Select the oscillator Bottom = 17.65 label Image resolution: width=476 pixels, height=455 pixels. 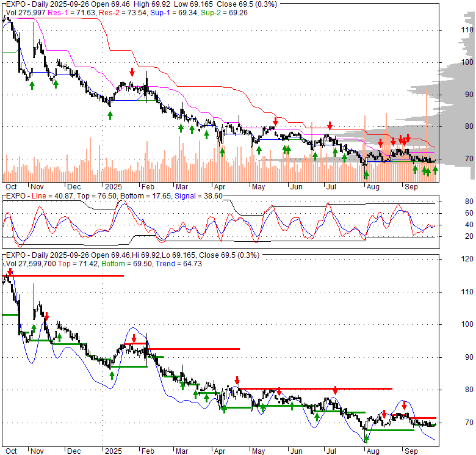point(146,196)
